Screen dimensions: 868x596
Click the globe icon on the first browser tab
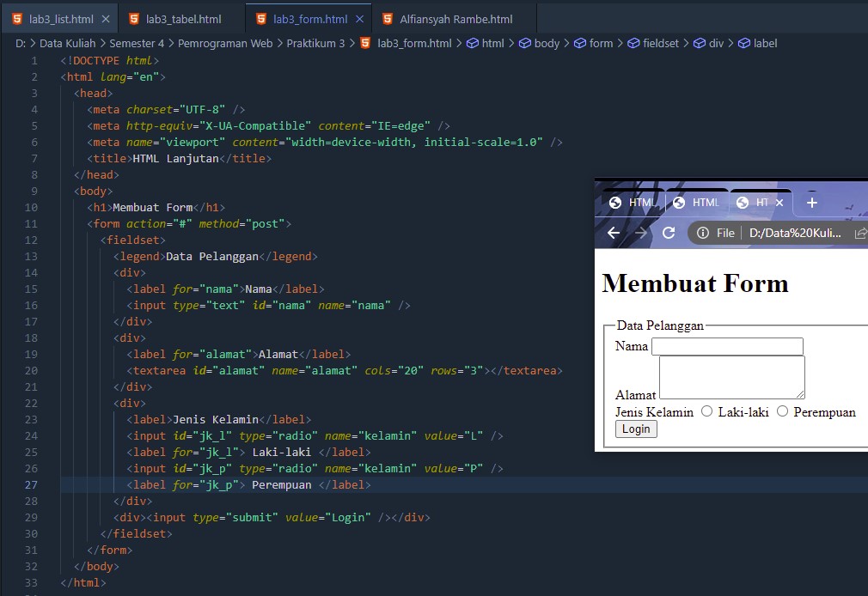[616, 203]
